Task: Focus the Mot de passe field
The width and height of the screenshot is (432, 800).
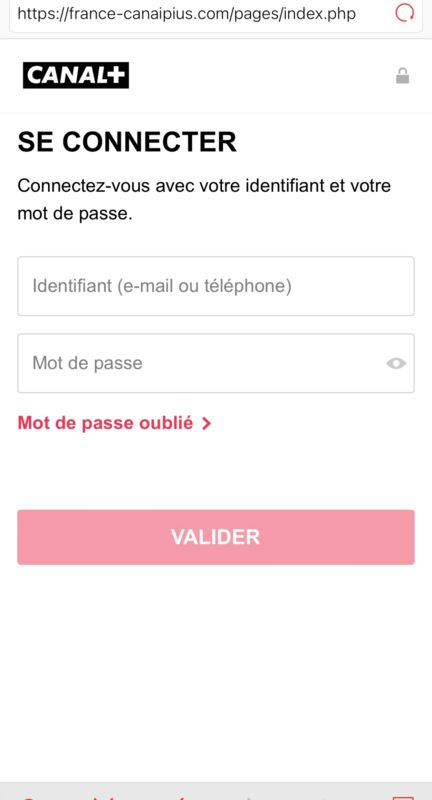Action: (x=216, y=363)
